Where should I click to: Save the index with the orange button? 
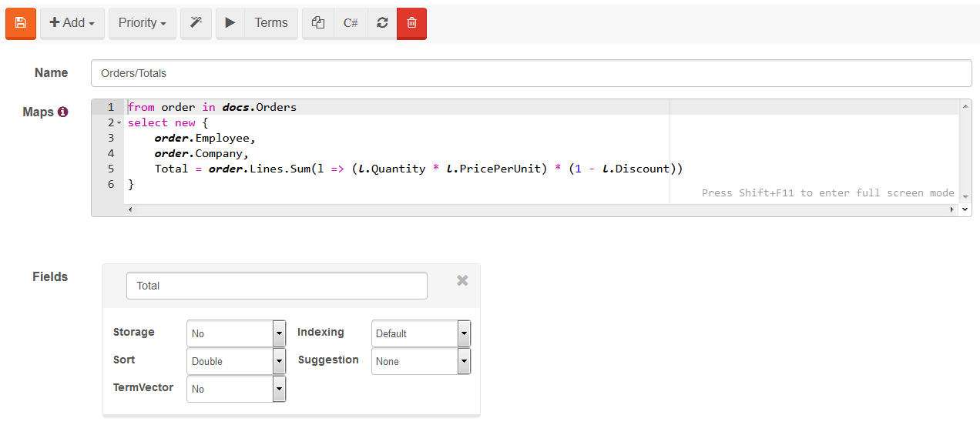pos(21,23)
